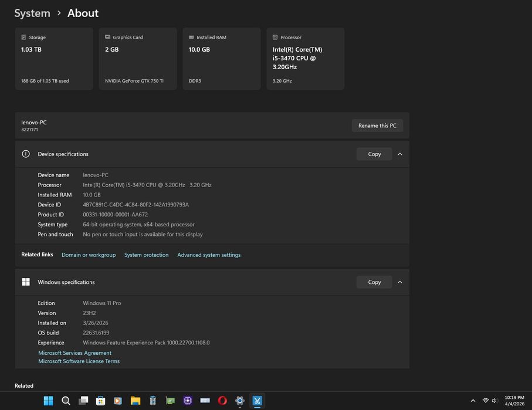
Task: Click the Storage card icon
Action: (x=23, y=38)
